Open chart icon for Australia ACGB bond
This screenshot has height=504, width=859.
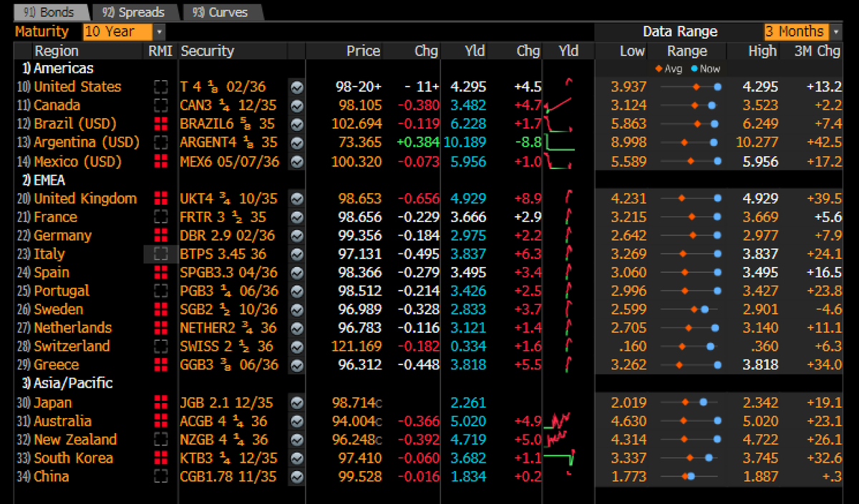296,422
